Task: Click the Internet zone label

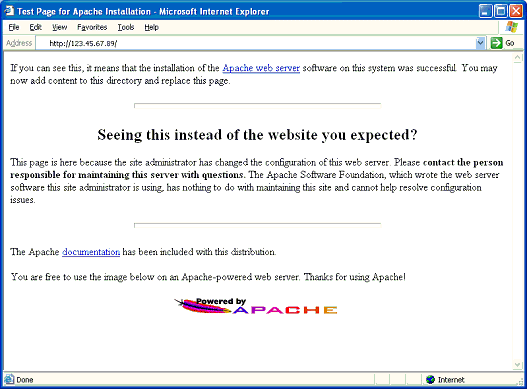Action: click(x=451, y=380)
